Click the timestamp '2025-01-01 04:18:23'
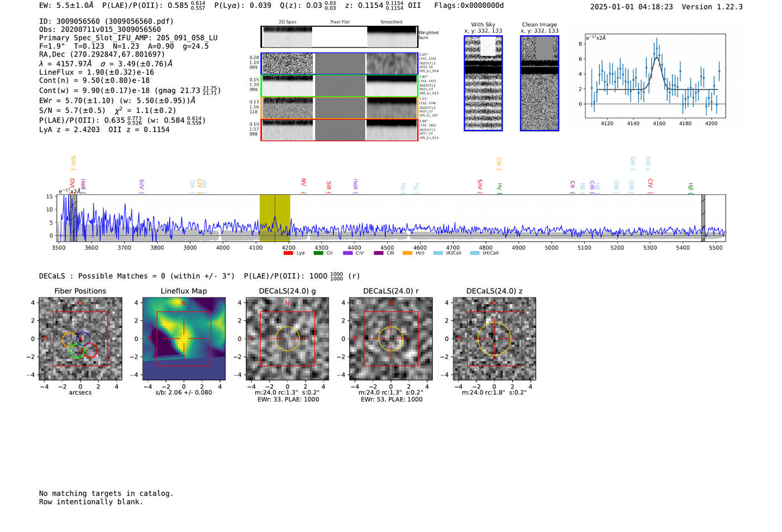 pyautogui.click(x=632, y=7)
